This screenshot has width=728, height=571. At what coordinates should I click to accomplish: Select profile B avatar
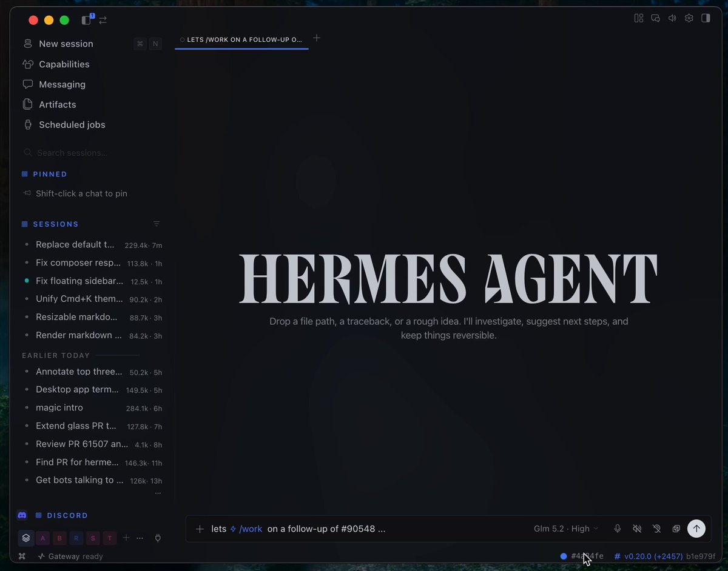(x=59, y=538)
